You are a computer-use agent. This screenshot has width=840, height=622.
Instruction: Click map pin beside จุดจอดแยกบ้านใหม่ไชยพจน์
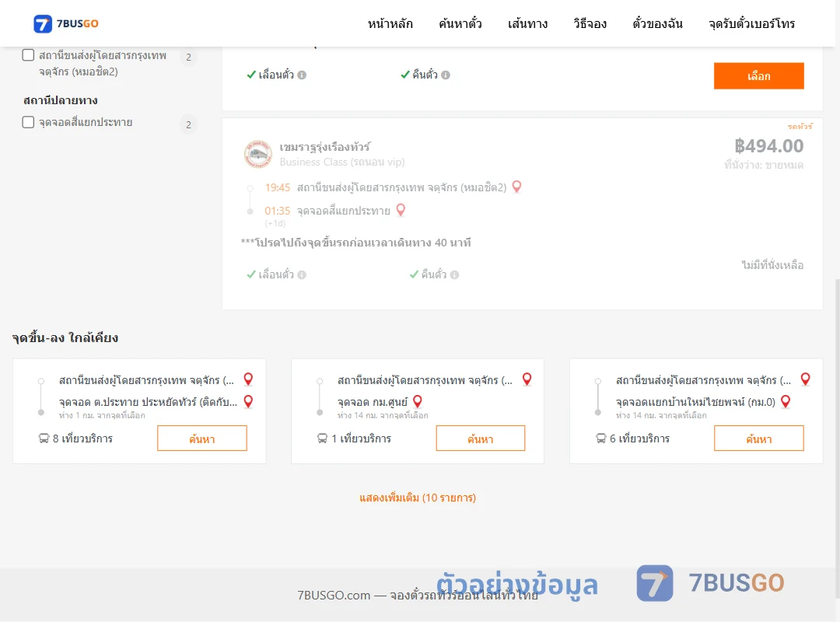coord(786,401)
